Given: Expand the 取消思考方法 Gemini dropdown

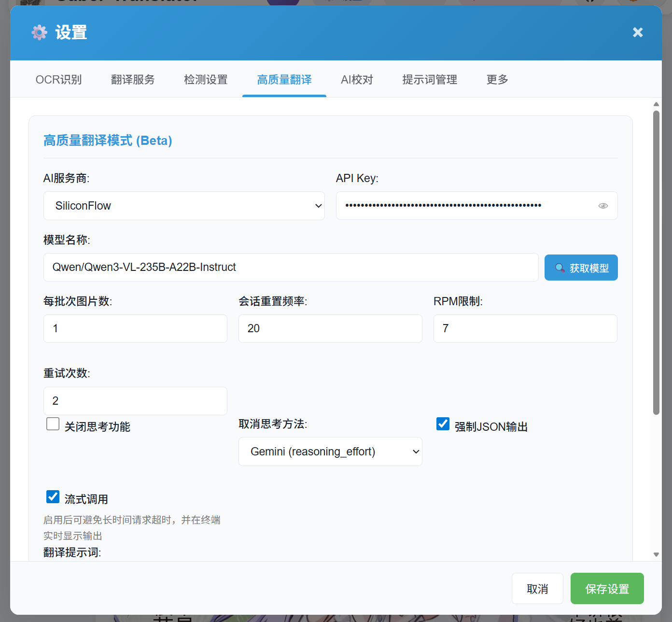Looking at the screenshot, I should 330,452.
